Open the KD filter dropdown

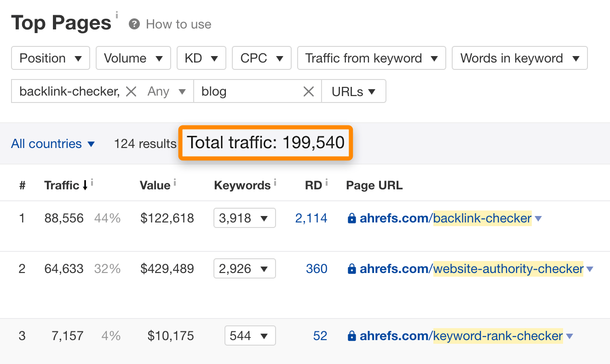click(x=201, y=58)
